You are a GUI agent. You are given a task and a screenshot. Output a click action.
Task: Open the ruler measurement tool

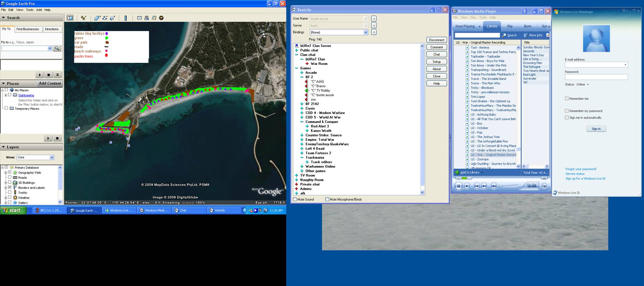click(x=126, y=18)
